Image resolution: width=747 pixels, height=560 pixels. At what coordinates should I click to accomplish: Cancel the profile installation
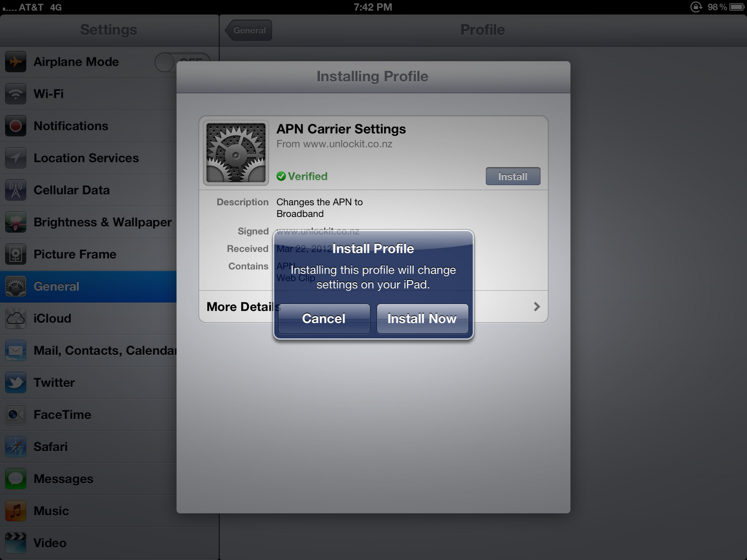point(324,319)
